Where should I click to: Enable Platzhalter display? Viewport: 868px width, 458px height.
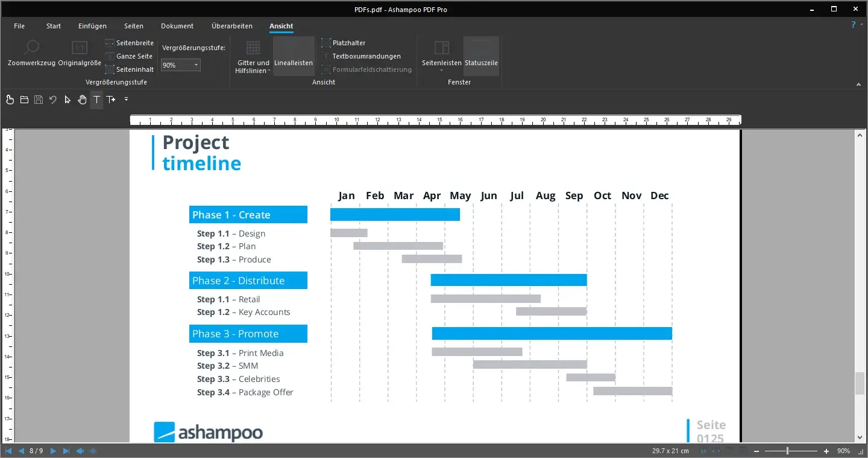(344, 43)
